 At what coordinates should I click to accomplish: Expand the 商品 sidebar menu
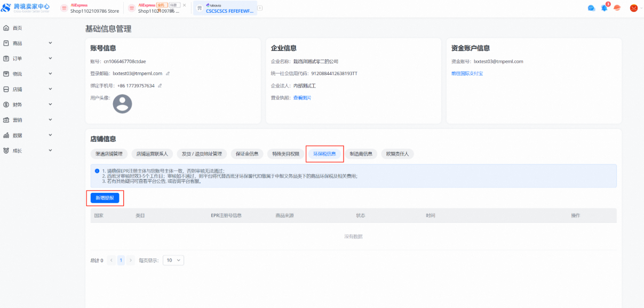(50, 43)
